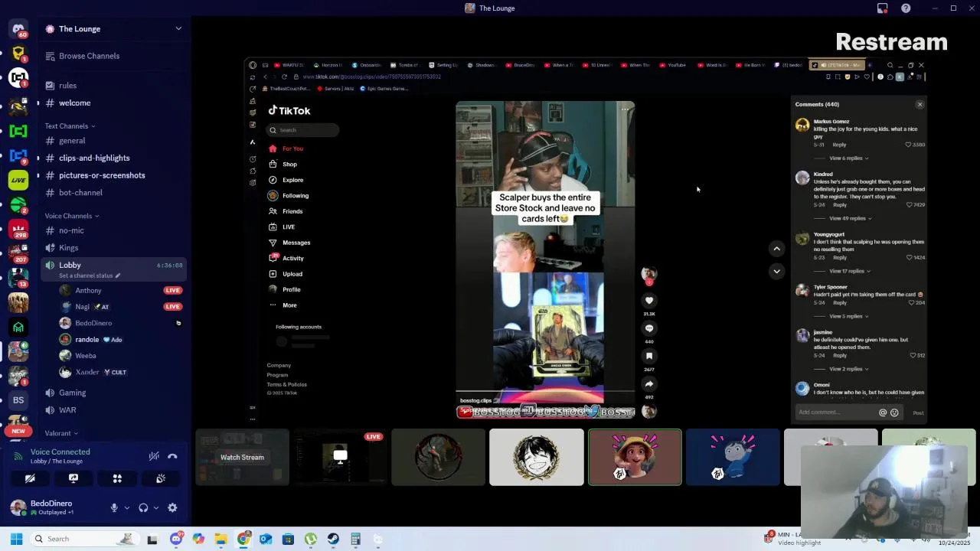Click the Watch Stream button
Image resolution: width=980 pixels, height=551 pixels.
242,458
